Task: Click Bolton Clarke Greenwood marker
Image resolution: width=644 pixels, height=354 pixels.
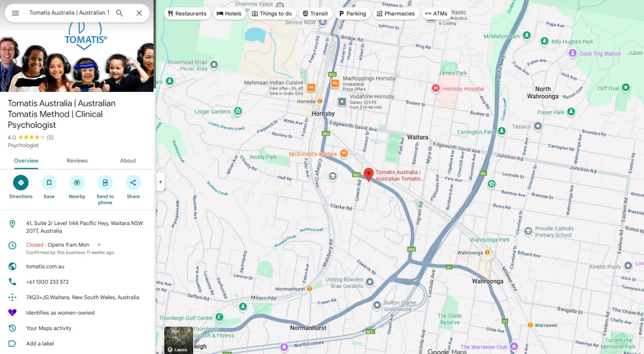Action: click(377, 305)
